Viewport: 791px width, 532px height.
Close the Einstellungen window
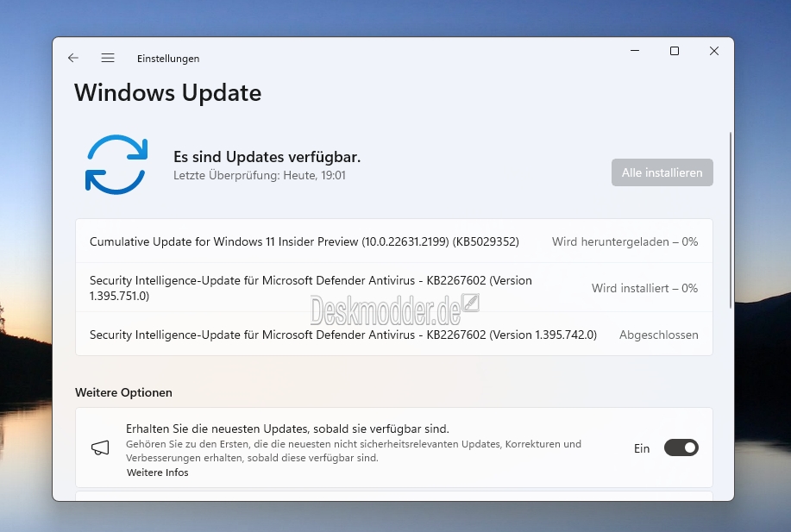tap(714, 51)
